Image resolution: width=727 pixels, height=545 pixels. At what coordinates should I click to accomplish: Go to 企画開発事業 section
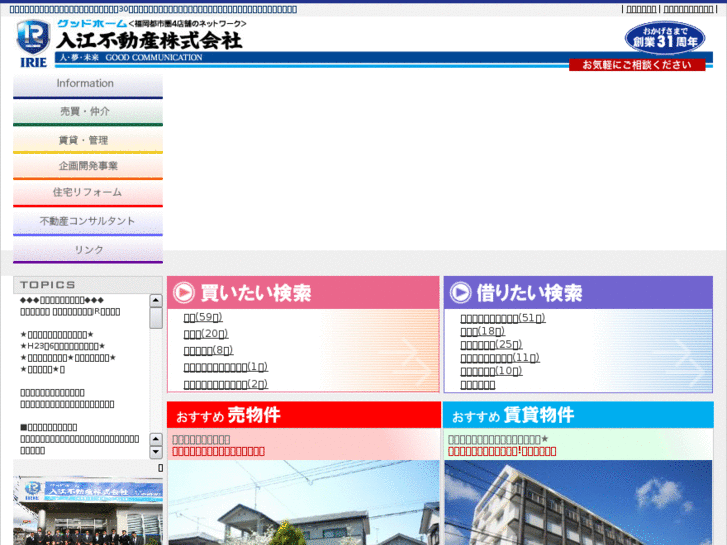(x=87, y=166)
